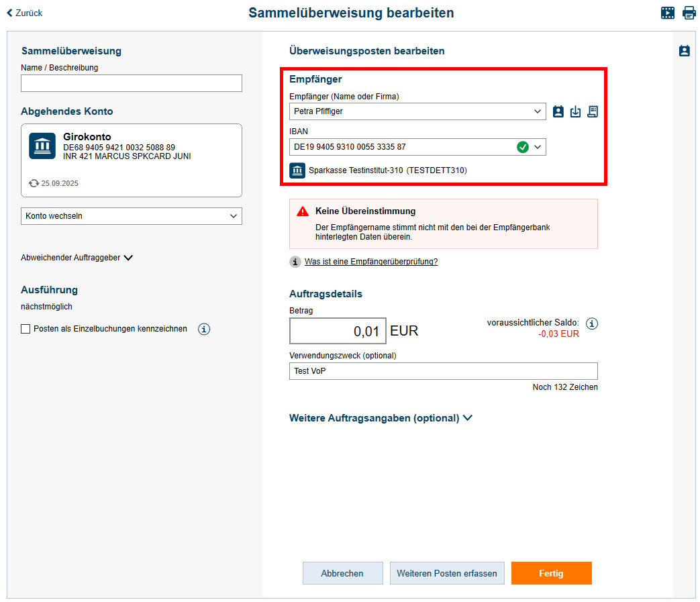
Task: Open the video tutorial icon
Action: click(x=667, y=13)
